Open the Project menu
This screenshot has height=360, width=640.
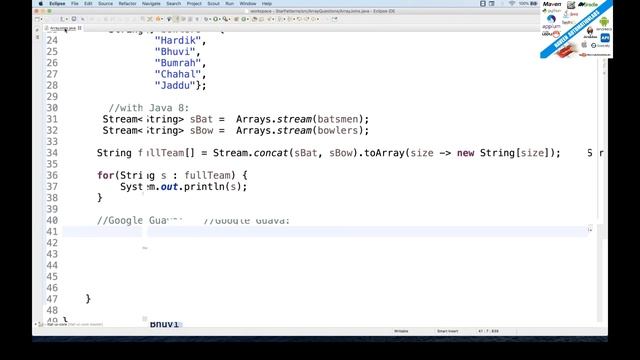pos(194,3)
